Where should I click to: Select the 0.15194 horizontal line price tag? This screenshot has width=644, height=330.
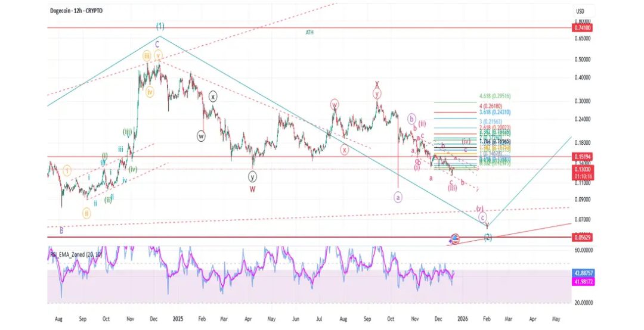582,158
